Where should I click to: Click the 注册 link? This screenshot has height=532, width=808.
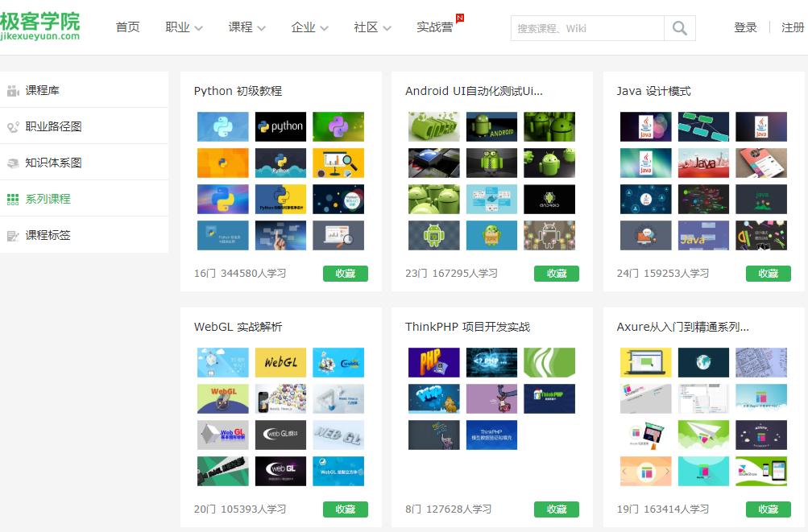point(793,27)
